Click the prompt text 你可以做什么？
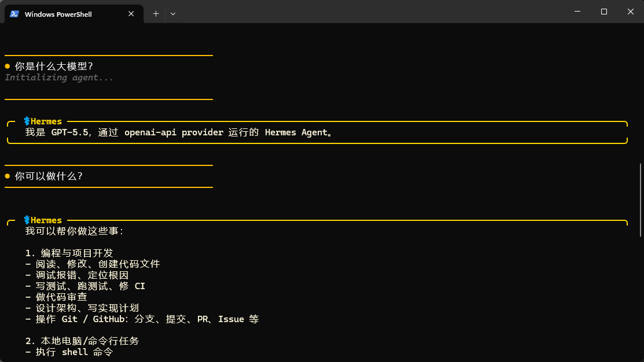Viewport: 644px width, 362px height. coord(49,176)
